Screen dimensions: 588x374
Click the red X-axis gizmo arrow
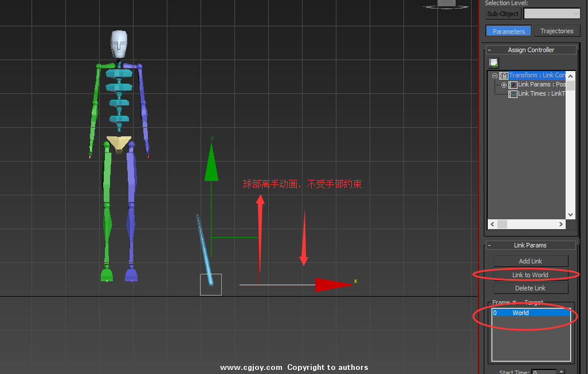(335, 285)
